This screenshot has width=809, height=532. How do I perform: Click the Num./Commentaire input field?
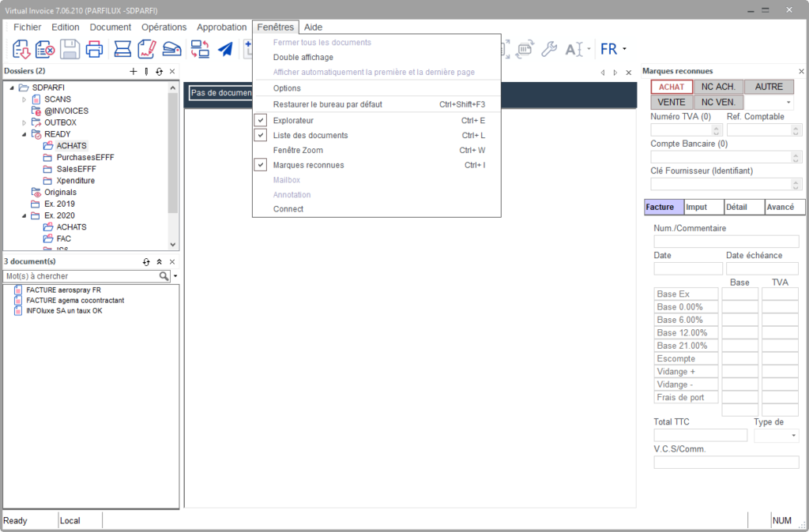point(727,242)
